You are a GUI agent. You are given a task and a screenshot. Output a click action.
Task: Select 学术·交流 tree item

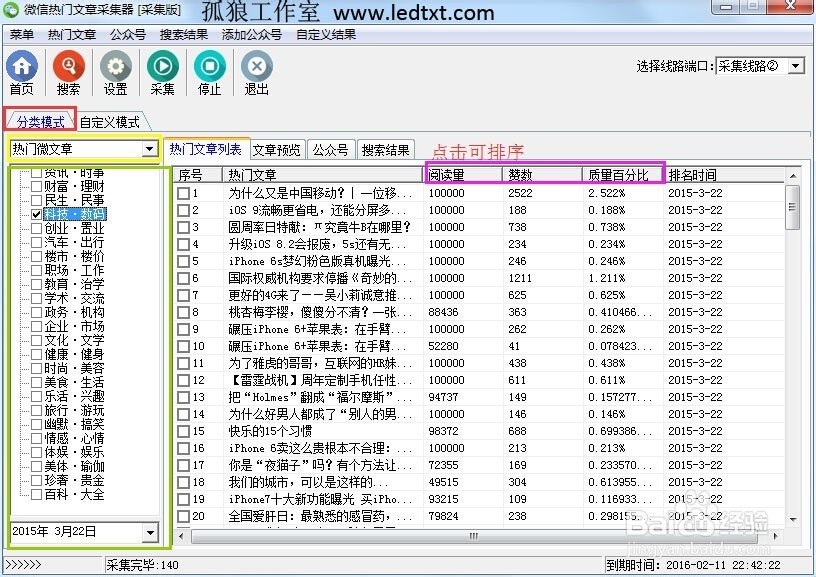[x=74, y=299]
